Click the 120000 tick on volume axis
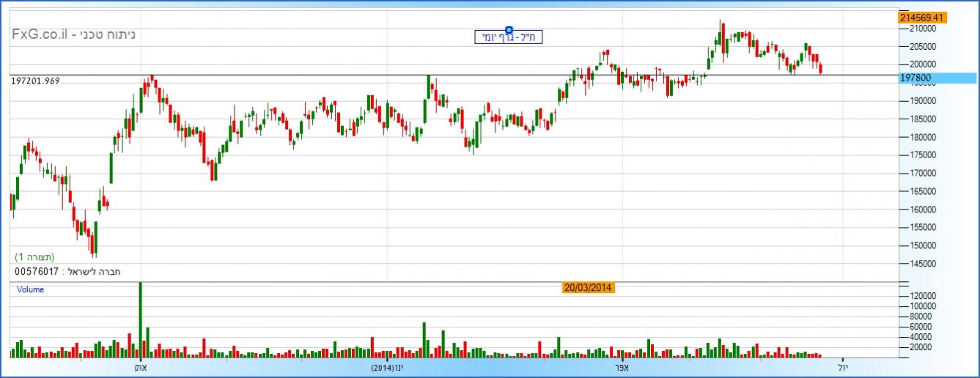Viewport: 980px width, 378px height. (x=919, y=295)
